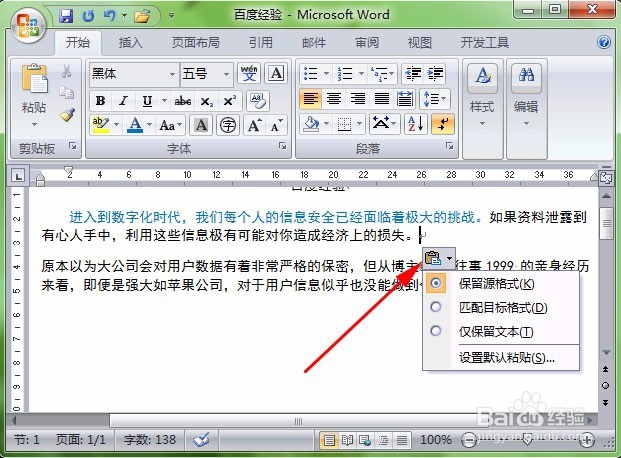The height and width of the screenshot is (458, 621).
Task: Click the Paste clipboard icon in ribbon
Action: 34,78
